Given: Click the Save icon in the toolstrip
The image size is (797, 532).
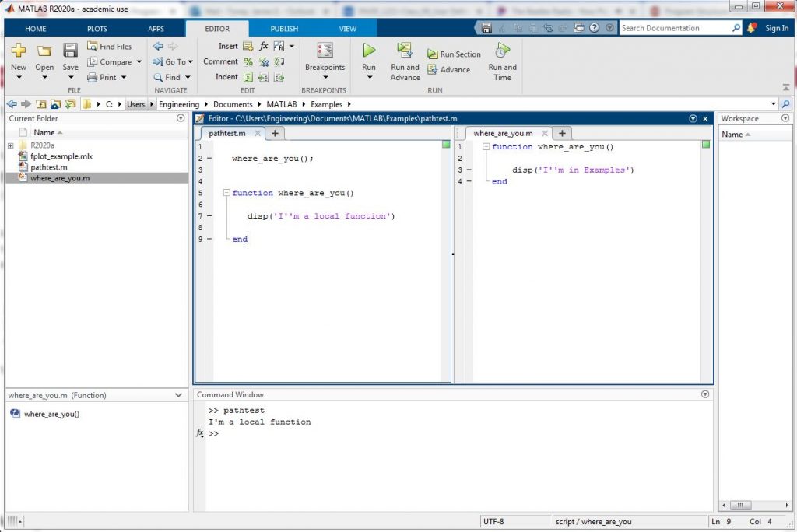Looking at the screenshot, I should pyautogui.click(x=70, y=51).
